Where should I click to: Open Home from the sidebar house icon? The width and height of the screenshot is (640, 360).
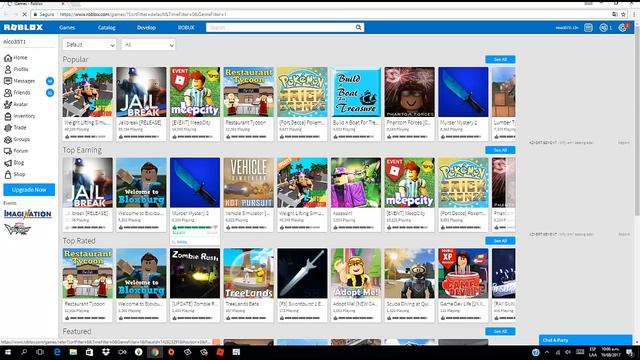pyautogui.click(x=8, y=58)
